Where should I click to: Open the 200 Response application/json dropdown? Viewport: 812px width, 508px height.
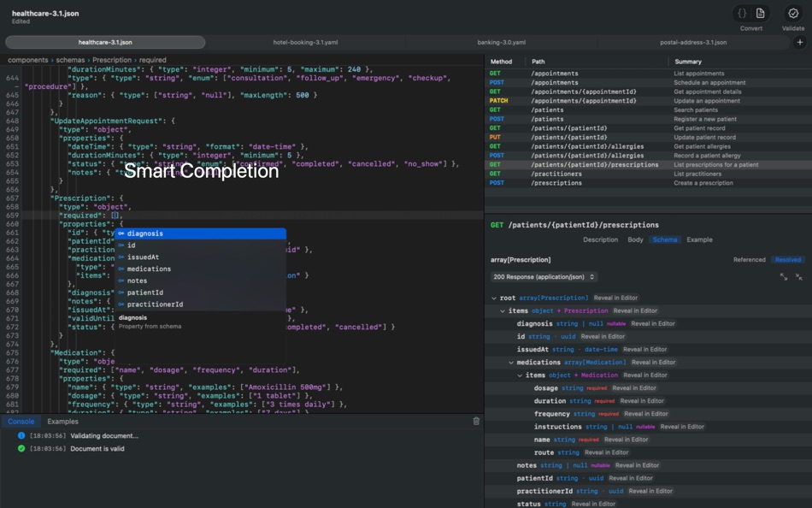tap(545, 275)
